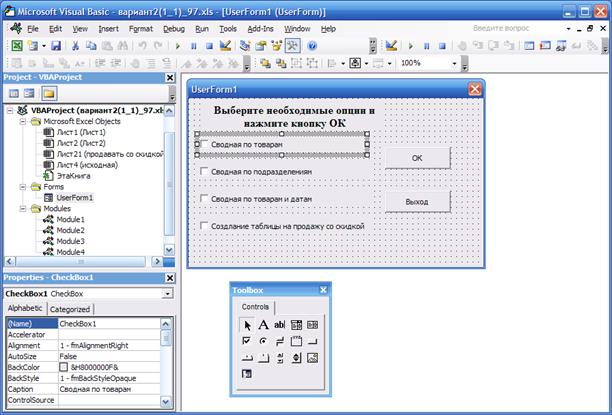
Task: Activate the Select Objects arrow tool
Action: [247, 324]
